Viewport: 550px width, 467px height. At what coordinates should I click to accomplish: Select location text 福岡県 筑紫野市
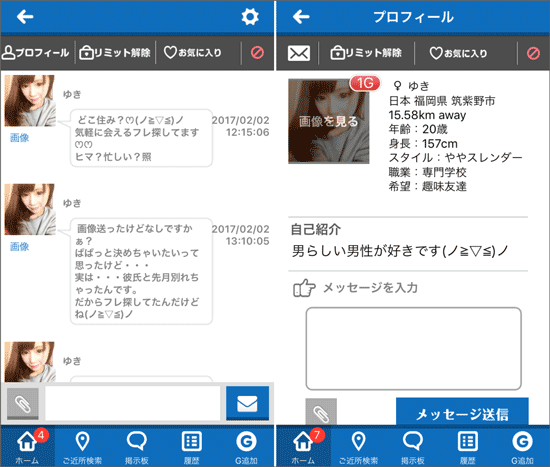coord(454,101)
